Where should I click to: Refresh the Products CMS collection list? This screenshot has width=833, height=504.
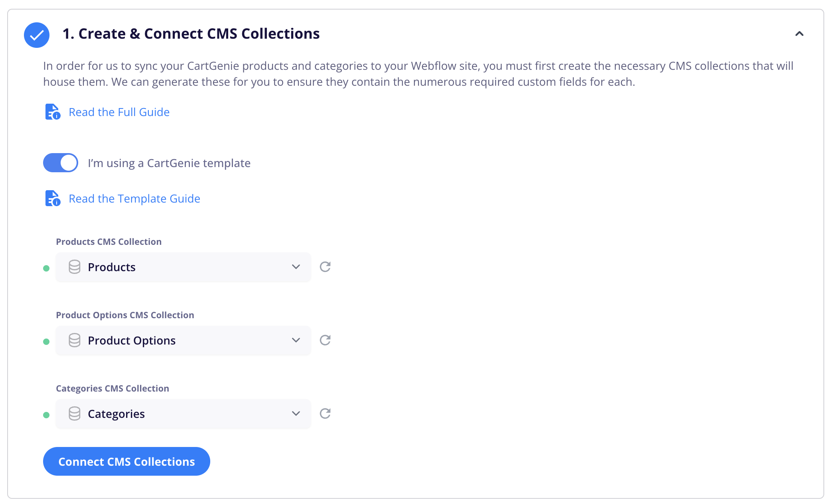325,267
